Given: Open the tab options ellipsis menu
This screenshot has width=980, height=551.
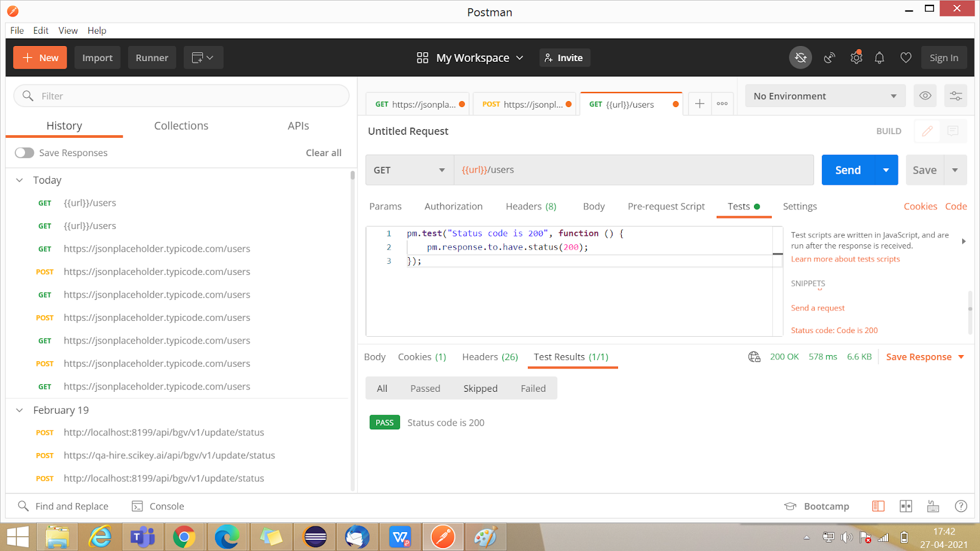Looking at the screenshot, I should click(722, 103).
